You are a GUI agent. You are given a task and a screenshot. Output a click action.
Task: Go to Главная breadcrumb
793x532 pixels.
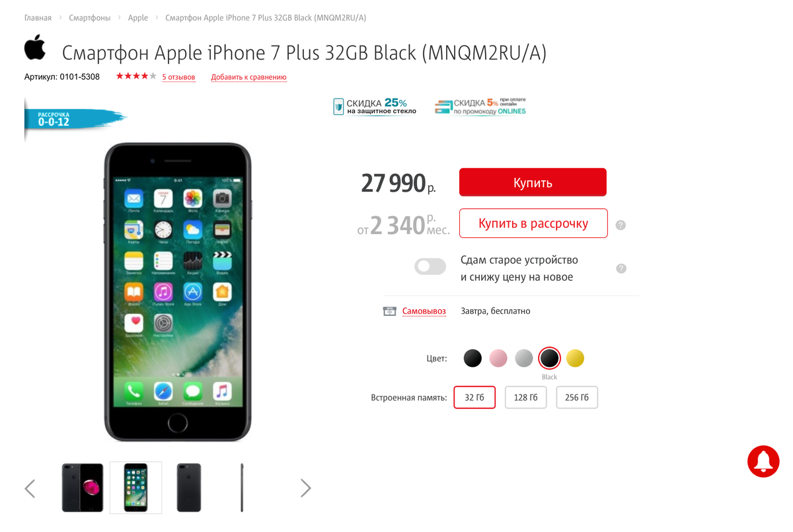38,18
